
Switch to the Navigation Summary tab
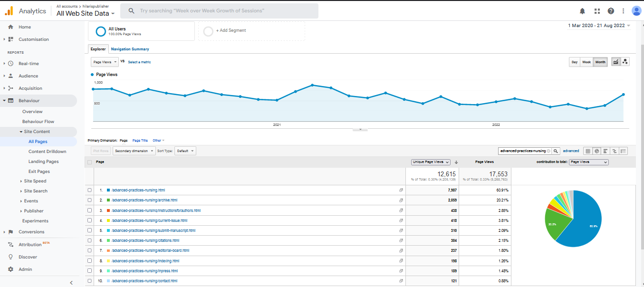coord(130,49)
